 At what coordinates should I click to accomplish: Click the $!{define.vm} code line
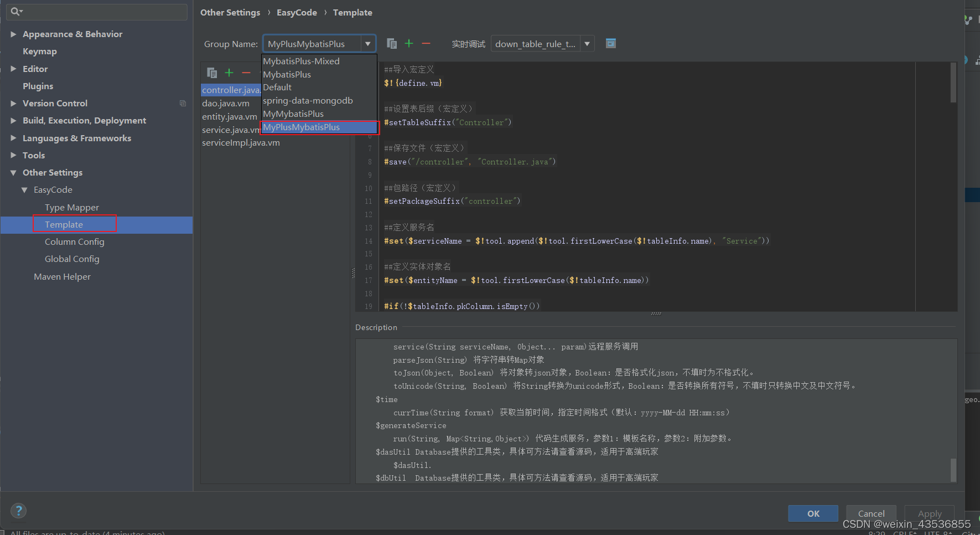pos(413,83)
